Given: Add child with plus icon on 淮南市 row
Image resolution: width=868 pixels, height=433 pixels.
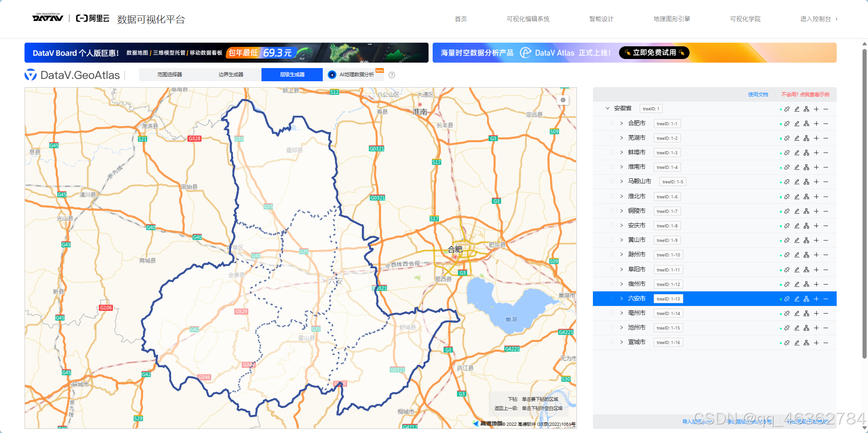Looking at the screenshot, I should point(816,167).
